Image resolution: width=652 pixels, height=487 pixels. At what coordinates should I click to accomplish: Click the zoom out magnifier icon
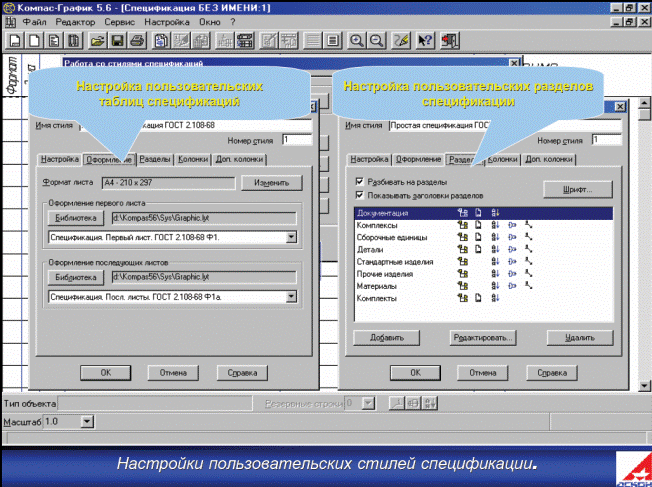(x=376, y=41)
